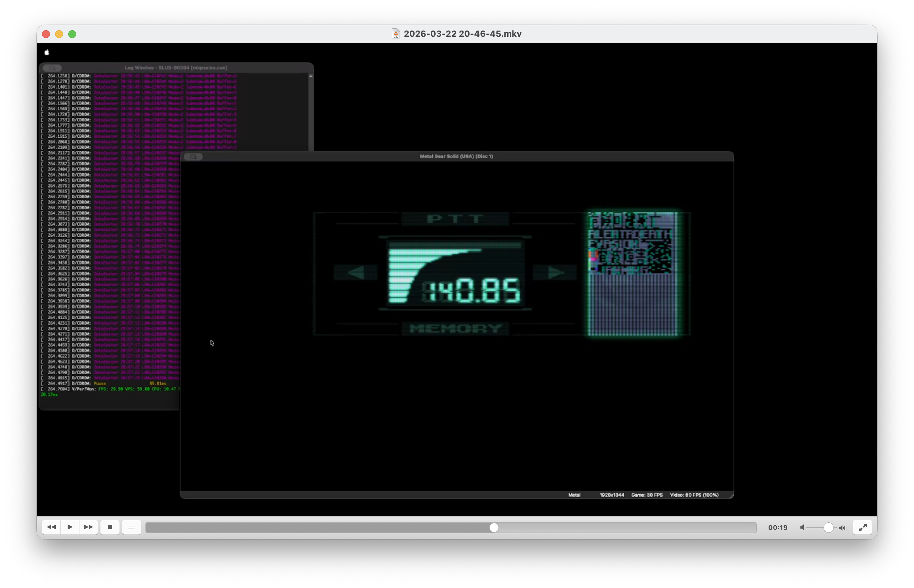
Task: Open the Apple menu in recording
Action: (47, 52)
